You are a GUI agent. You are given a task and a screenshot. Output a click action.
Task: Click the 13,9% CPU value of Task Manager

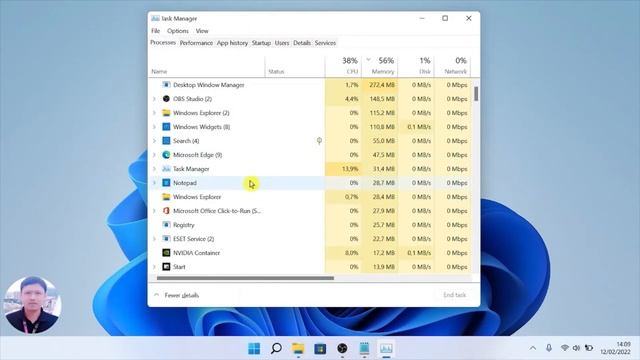tap(351, 169)
